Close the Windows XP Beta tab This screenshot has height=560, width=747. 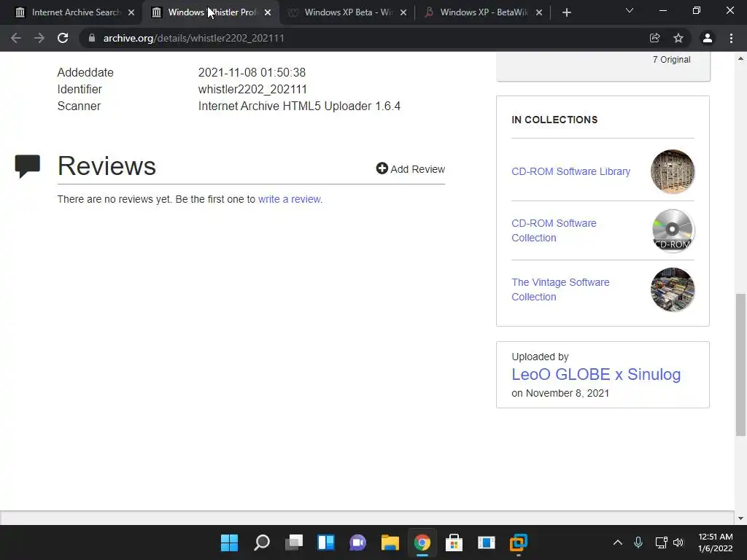point(403,13)
